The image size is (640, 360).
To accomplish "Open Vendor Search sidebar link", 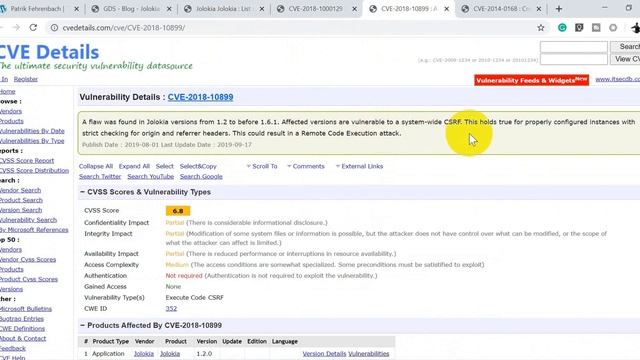I will pyautogui.click(x=20, y=190).
